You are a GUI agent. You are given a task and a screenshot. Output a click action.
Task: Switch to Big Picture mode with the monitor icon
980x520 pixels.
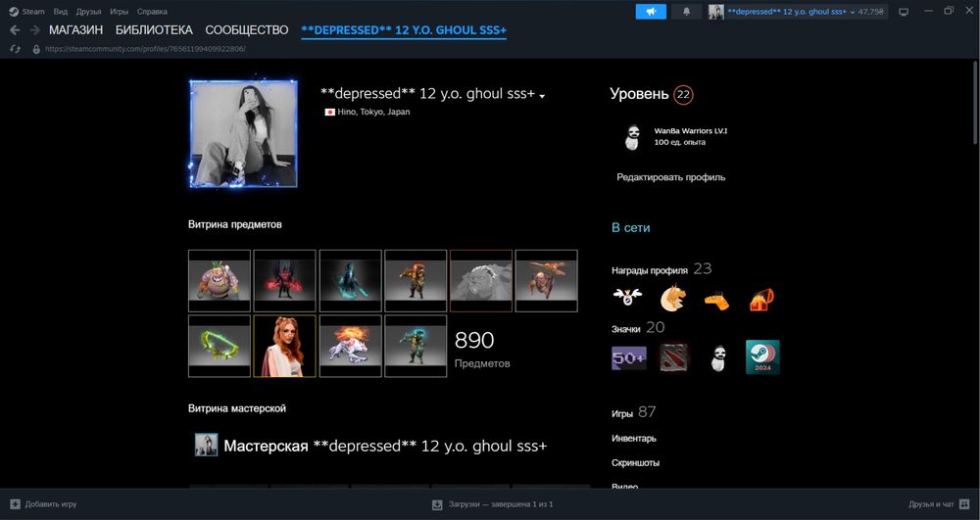(904, 12)
